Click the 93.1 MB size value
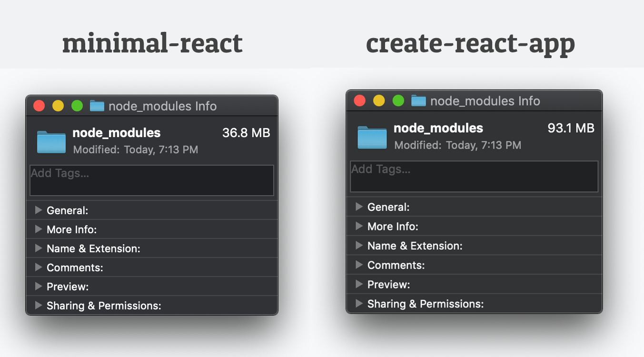The width and height of the screenshot is (644, 357). point(571,128)
